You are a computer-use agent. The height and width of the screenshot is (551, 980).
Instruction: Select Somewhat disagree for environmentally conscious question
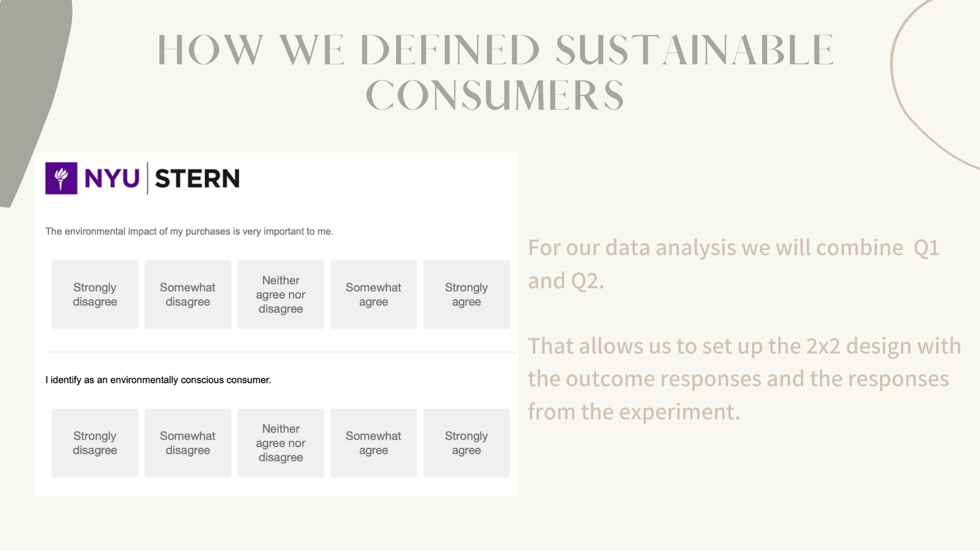coord(188,443)
